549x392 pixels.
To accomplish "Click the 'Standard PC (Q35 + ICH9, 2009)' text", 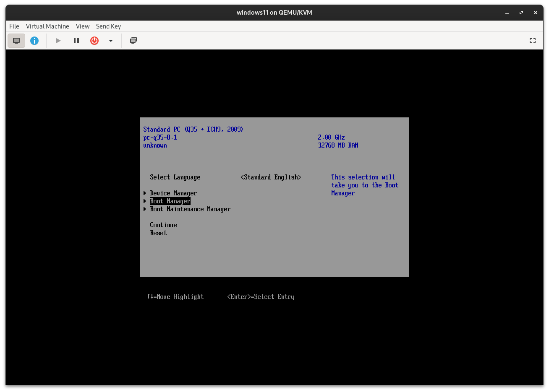I will [193, 130].
